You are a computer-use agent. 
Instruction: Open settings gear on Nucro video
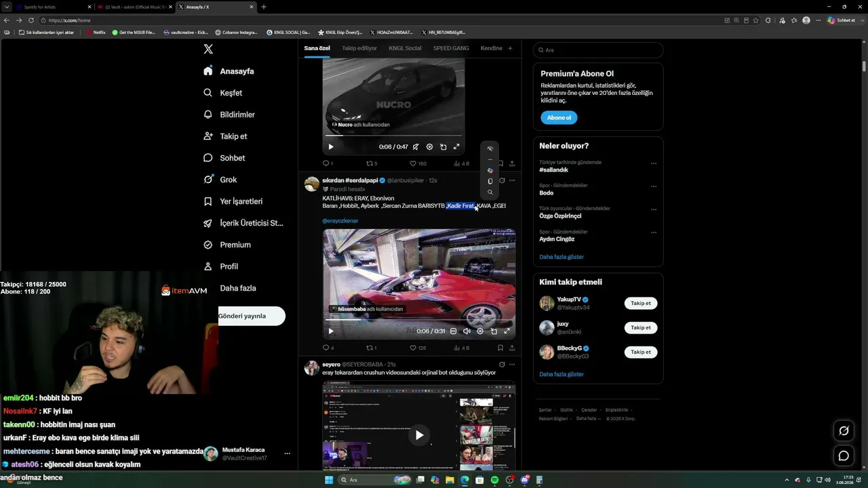point(429,146)
